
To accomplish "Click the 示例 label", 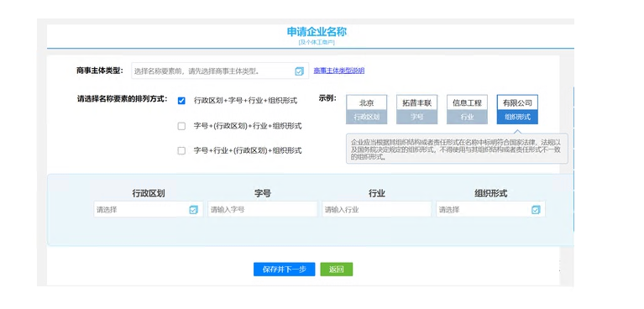I will click(327, 98).
